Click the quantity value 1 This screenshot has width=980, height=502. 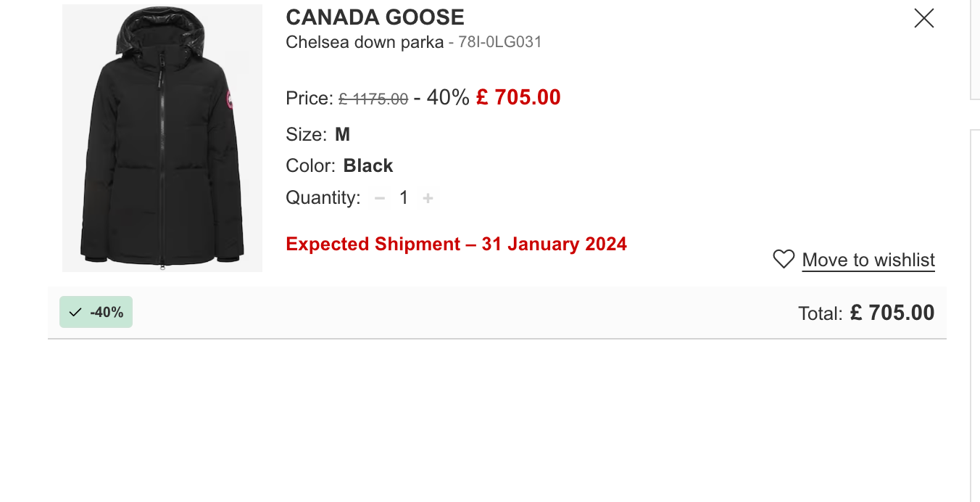404,197
